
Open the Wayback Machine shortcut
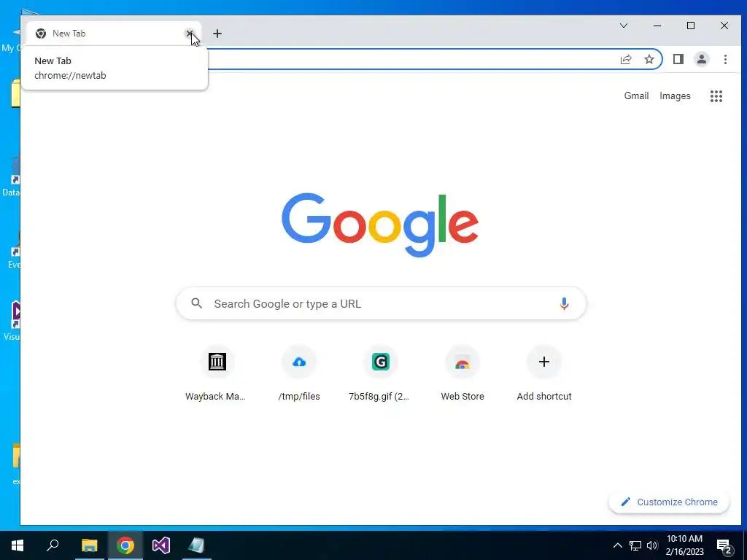(217, 374)
